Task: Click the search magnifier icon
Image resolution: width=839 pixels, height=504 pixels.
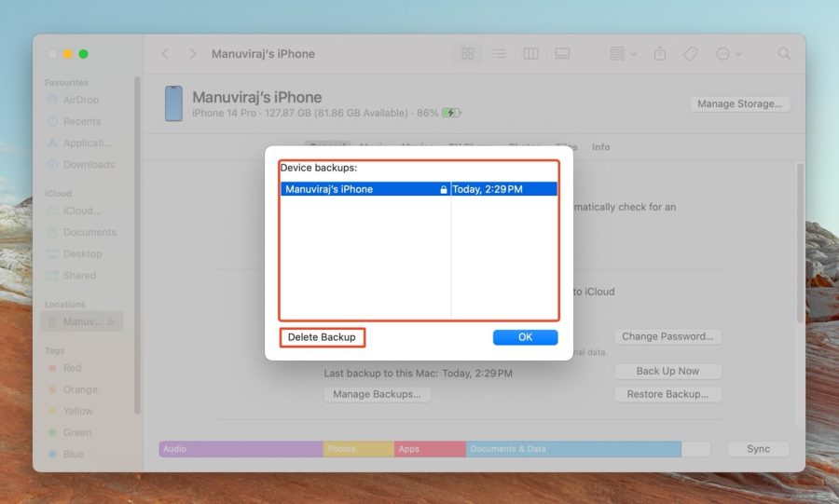Action: (x=784, y=53)
